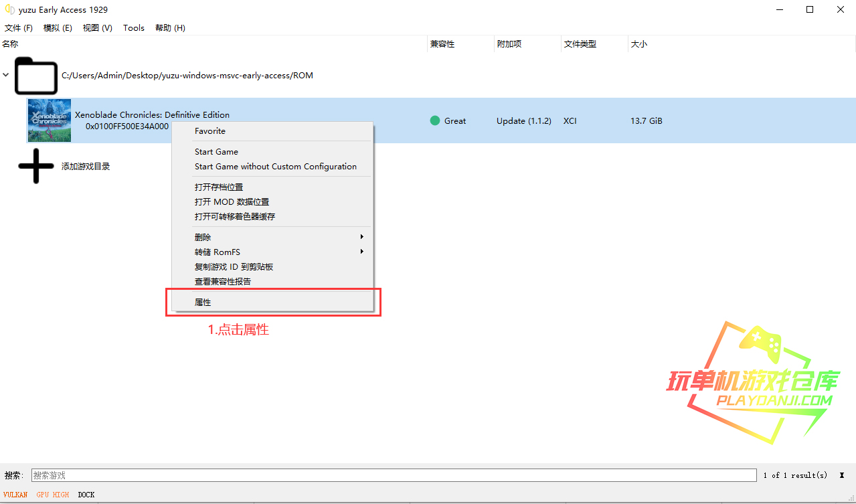This screenshot has height=504, width=856.
Task: Open the 文件 (F) menu
Action: [x=19, y=28]
